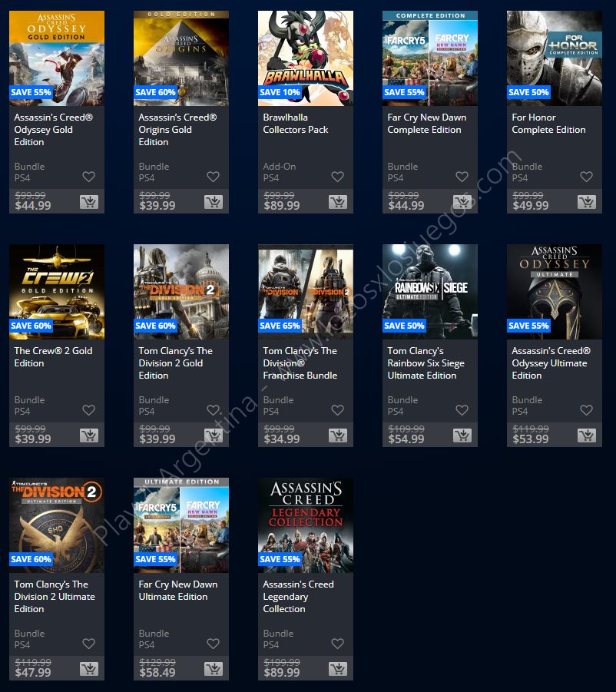Add Brawlhalla Collectors Pack to cart

point(338,202)
